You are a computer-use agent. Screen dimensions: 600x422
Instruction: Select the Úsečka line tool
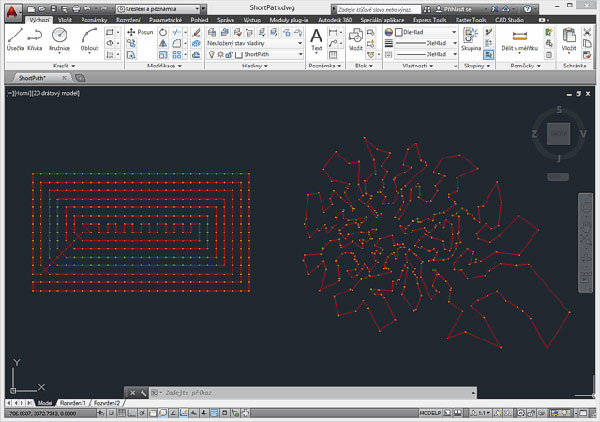(16, 38)
